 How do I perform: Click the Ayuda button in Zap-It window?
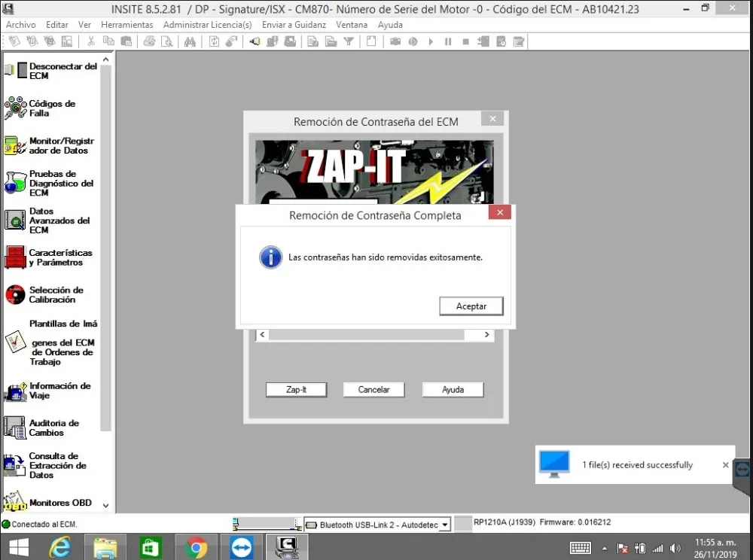[453, 390]
